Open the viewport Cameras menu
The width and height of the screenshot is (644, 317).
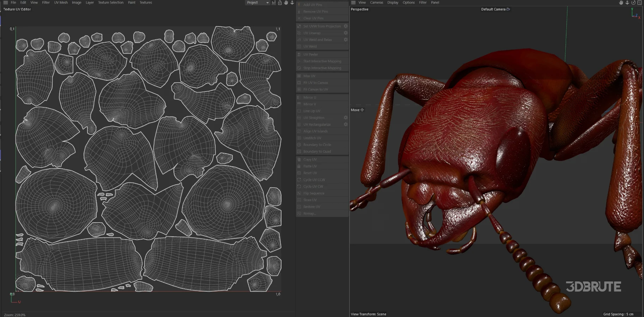[376, 2]
